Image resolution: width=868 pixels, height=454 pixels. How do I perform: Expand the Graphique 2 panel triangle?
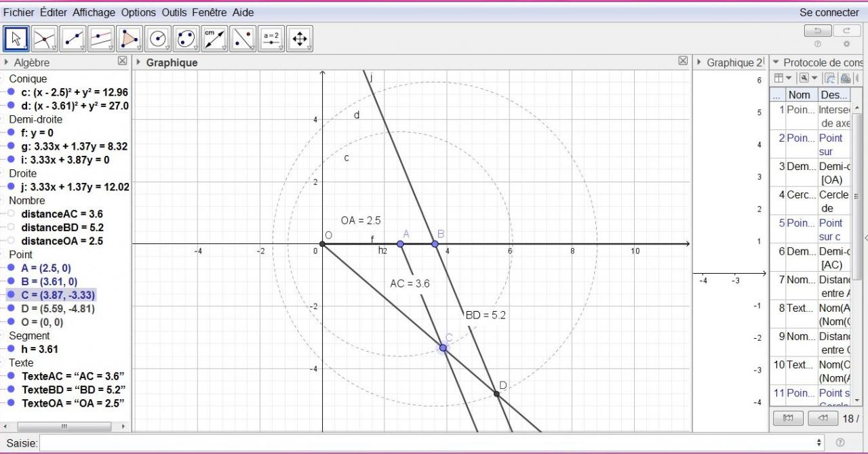tap(699, 62)
